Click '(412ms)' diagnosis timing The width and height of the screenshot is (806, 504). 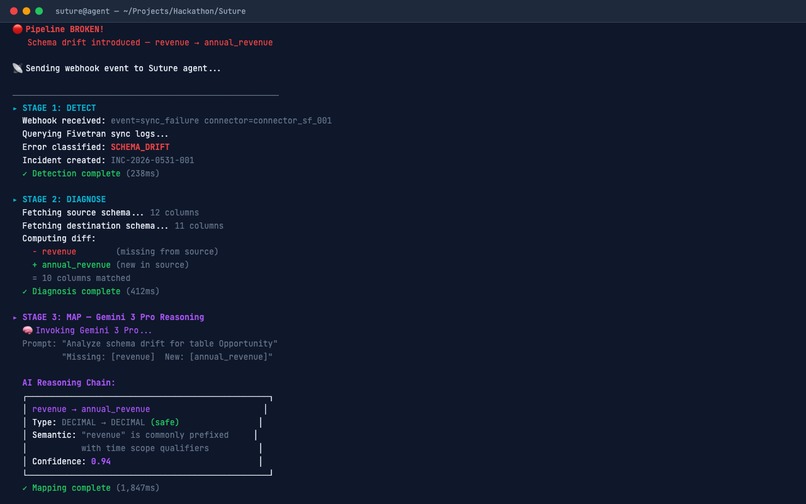coord(142,292)
